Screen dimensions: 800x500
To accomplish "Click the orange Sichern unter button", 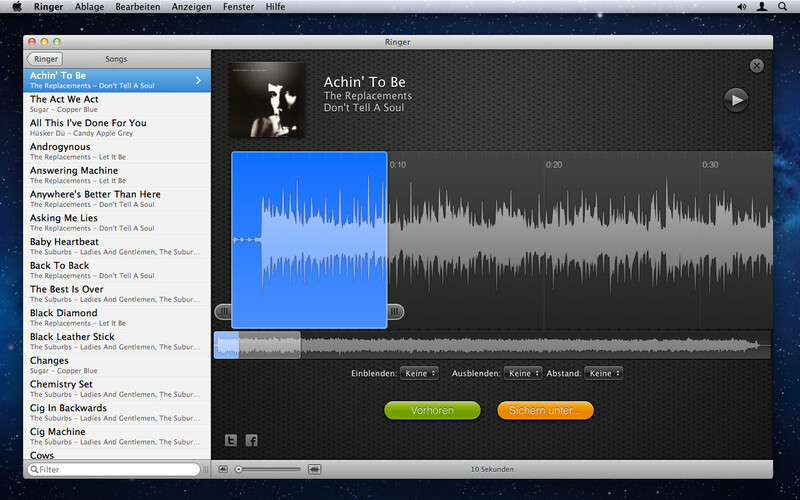I will point(545,410).
